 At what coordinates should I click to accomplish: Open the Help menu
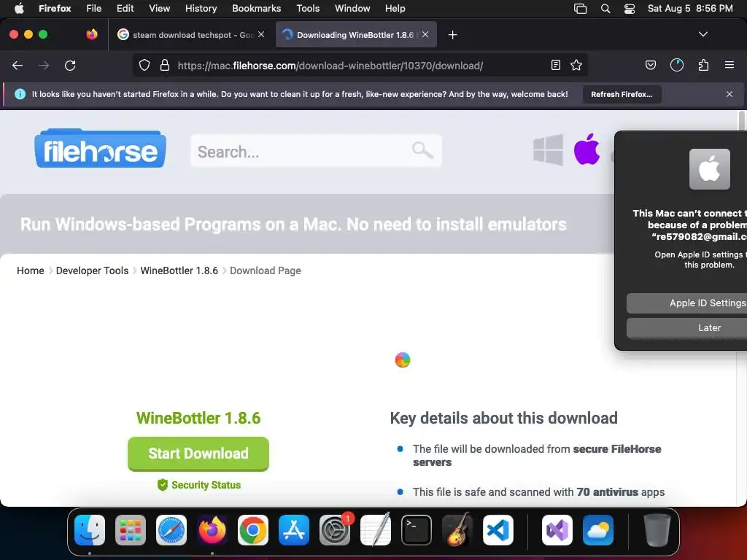[x=395, y=8]
